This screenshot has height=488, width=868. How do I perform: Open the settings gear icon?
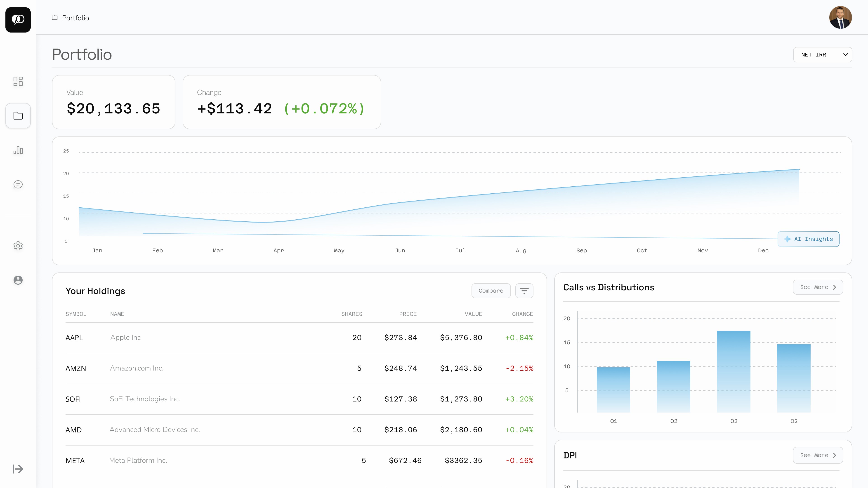(x=18, y=246)
